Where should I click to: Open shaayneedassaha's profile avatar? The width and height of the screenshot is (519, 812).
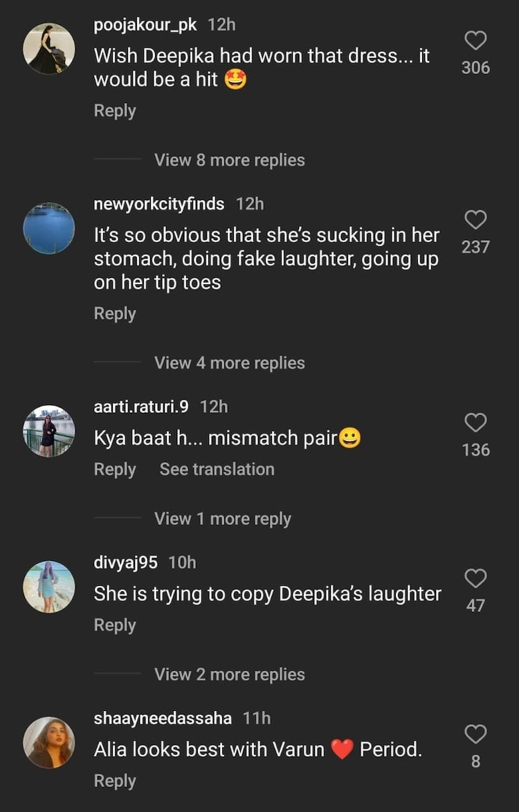pos(49,742)
